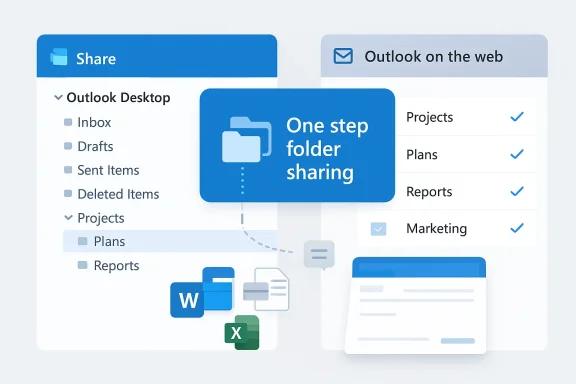Click the Outlook on the web title
The height and width of the screenshot is (384, 576).
click(x=433, y=57)
